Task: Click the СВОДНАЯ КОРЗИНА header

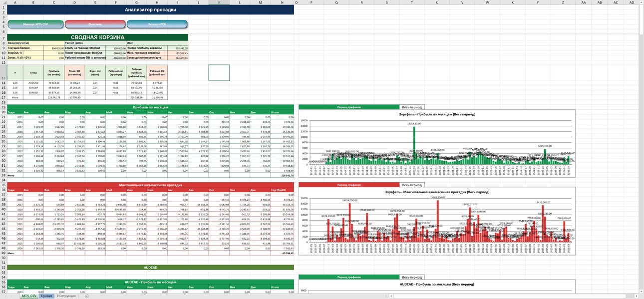Action: [98, 37]
